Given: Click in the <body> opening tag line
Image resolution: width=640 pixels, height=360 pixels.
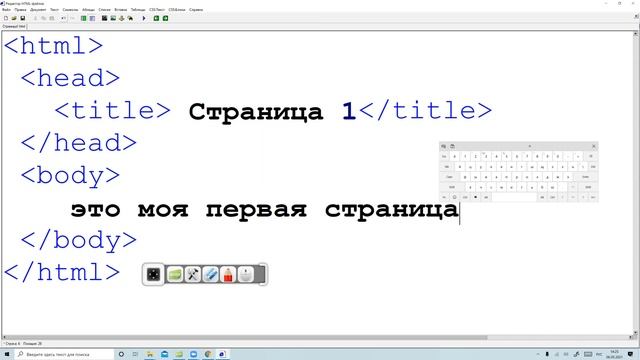Looking at the screenshot, I should click(70, 176).
